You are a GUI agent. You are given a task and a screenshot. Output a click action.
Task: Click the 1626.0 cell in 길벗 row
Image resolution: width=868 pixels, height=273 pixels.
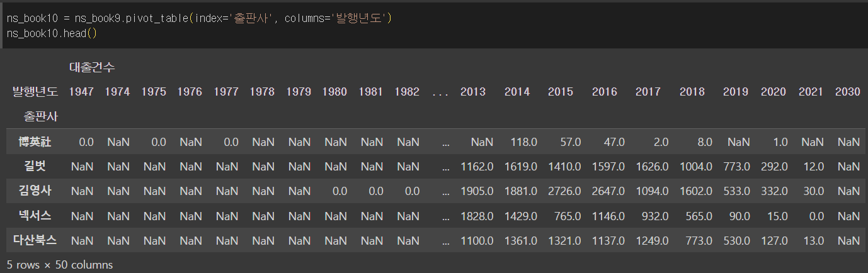(x=652, y=167)
